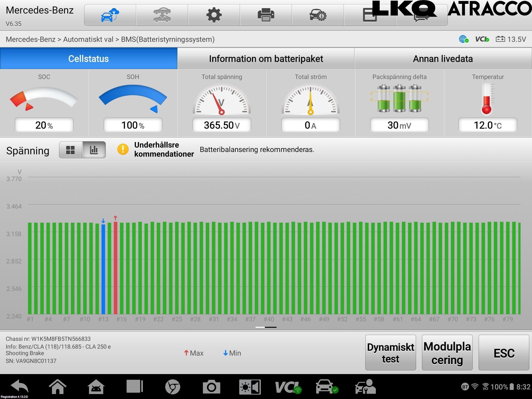Click the printer icon
Image resolution: width=532 pixels, height=399 pixels.
click(266, 15)
